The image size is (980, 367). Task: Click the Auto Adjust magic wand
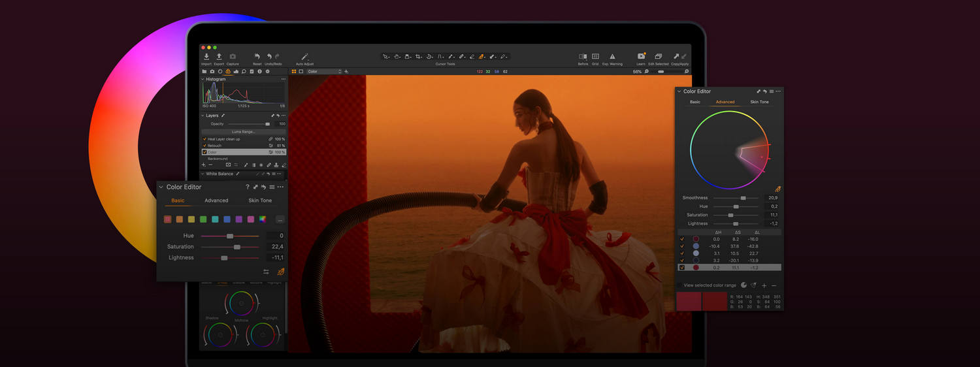pos(304,57)
